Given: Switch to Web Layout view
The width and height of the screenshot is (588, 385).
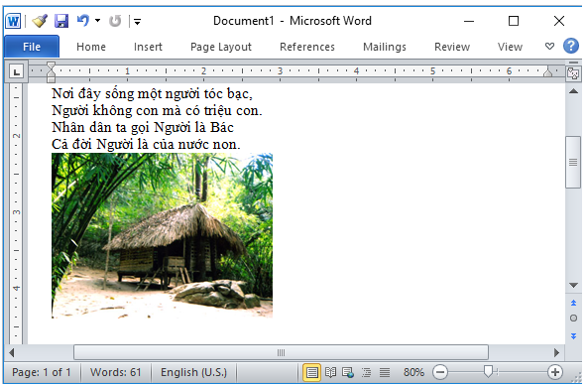Looking at the screenshot, I should click(348, 372).
